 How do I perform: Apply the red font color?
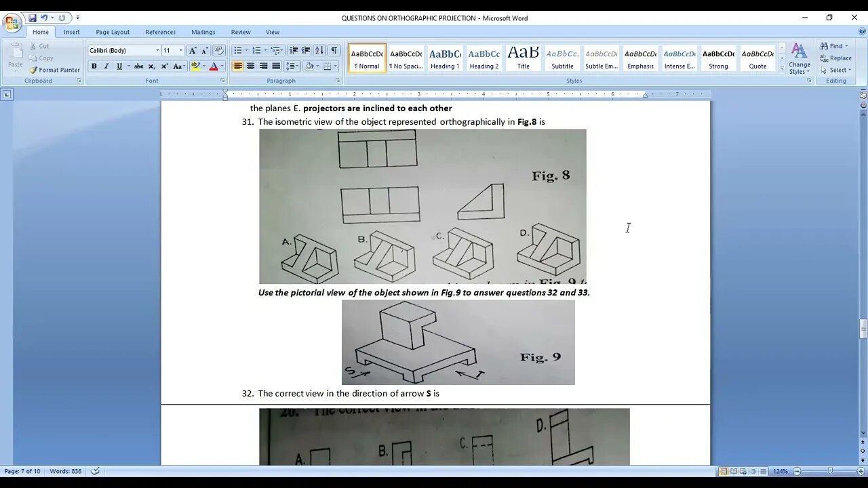coord(214,66)
